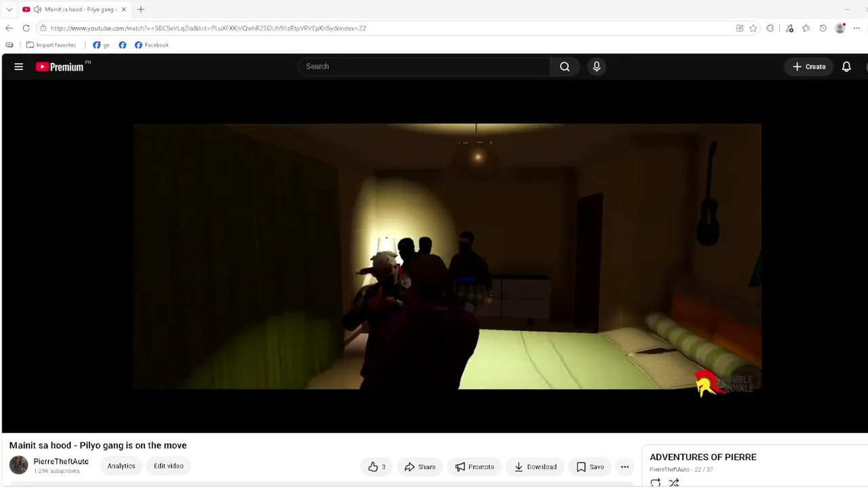Add this page to favorites star

coord(753,28)
